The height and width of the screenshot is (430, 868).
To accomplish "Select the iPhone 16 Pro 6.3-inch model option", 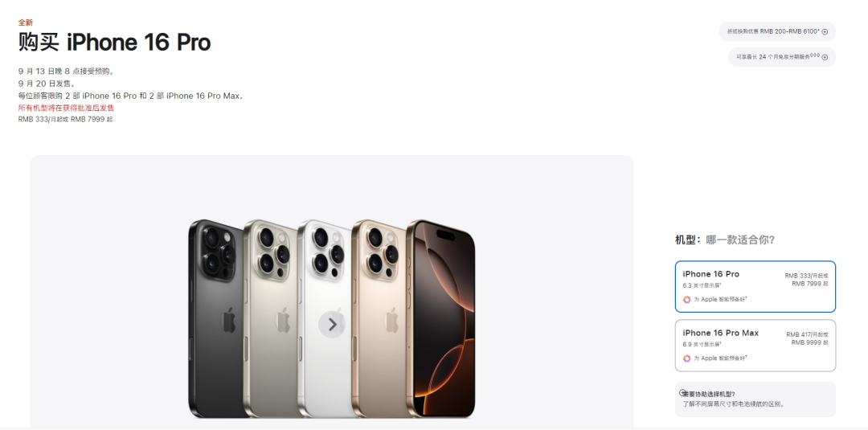I will pos(755,287).
